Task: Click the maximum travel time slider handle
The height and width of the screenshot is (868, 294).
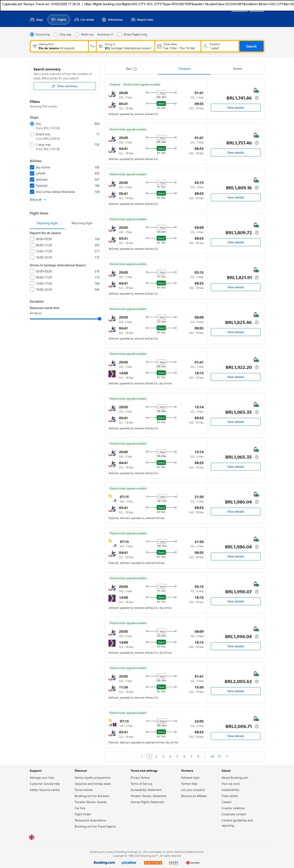Action: tap(99, 319)
